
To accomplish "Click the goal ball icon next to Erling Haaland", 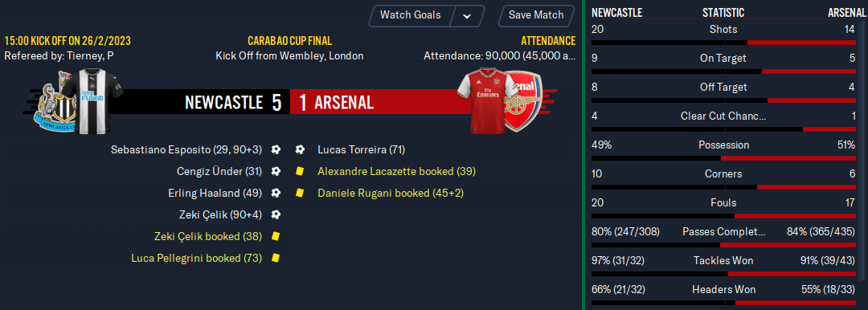I will coord(276,194).
